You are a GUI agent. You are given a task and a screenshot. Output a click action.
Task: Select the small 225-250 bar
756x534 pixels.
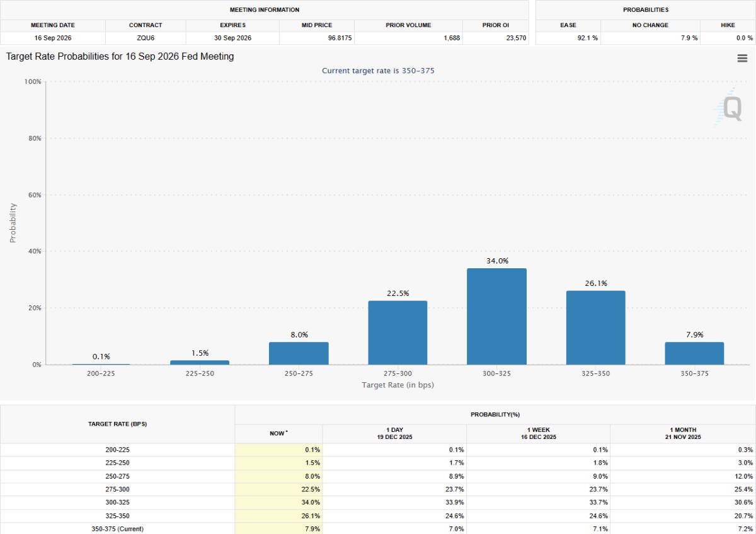[x=200, y=362]
